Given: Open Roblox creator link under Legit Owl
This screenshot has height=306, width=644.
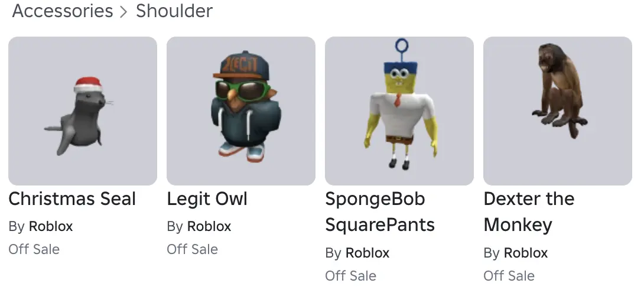Looking at the screenshot, I should pyautogui.click(x=209, y=226).
